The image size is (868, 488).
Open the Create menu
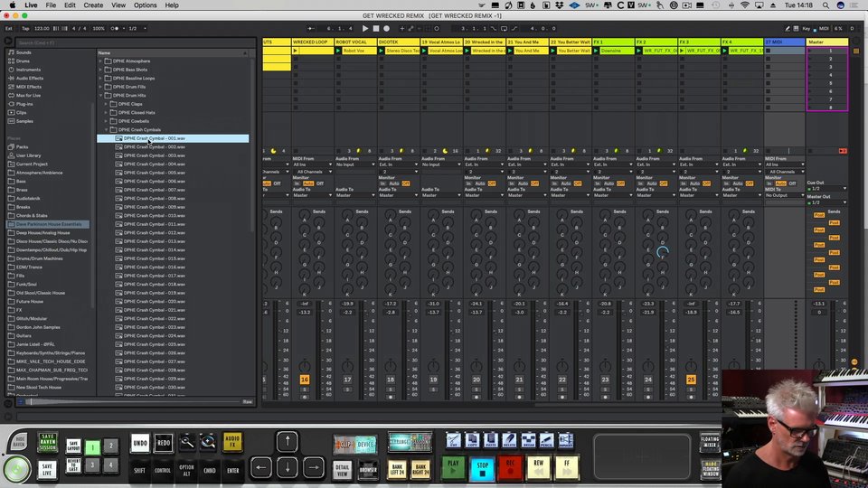point(93,5)
